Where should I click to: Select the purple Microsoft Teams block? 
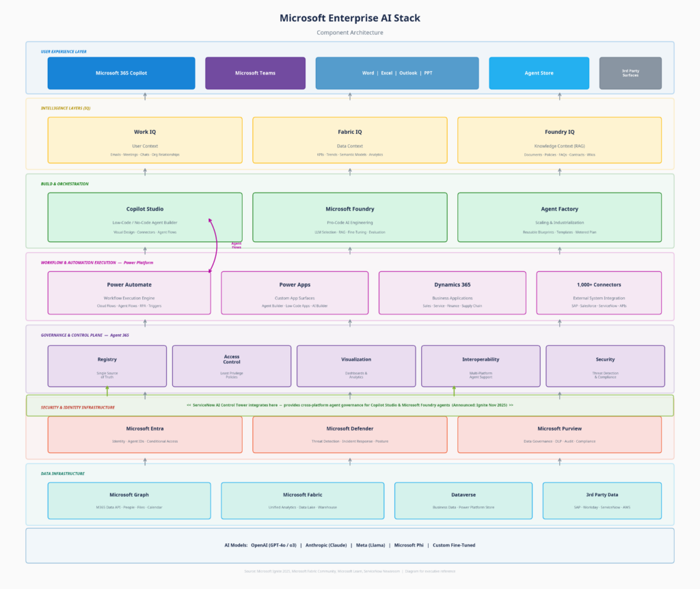[x=255, y=73]
